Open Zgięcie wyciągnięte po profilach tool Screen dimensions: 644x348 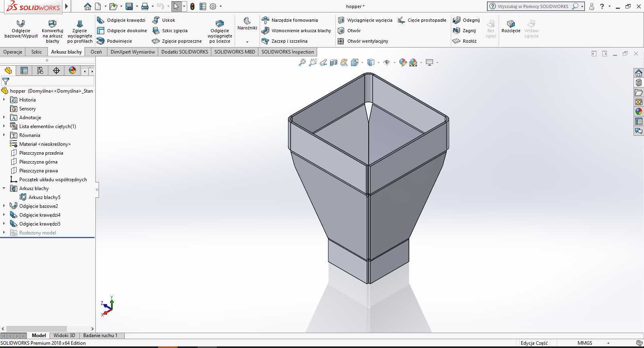pyautogui.click(x=80, y=31)
